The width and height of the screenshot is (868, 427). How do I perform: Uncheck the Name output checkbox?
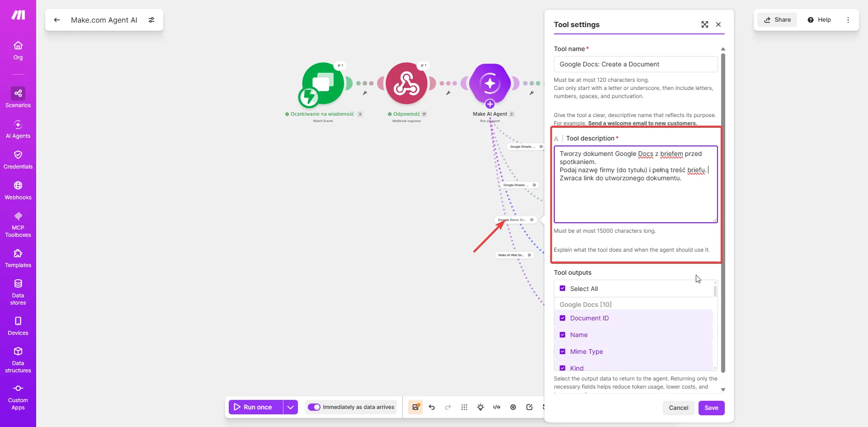(x=563, y=335)
